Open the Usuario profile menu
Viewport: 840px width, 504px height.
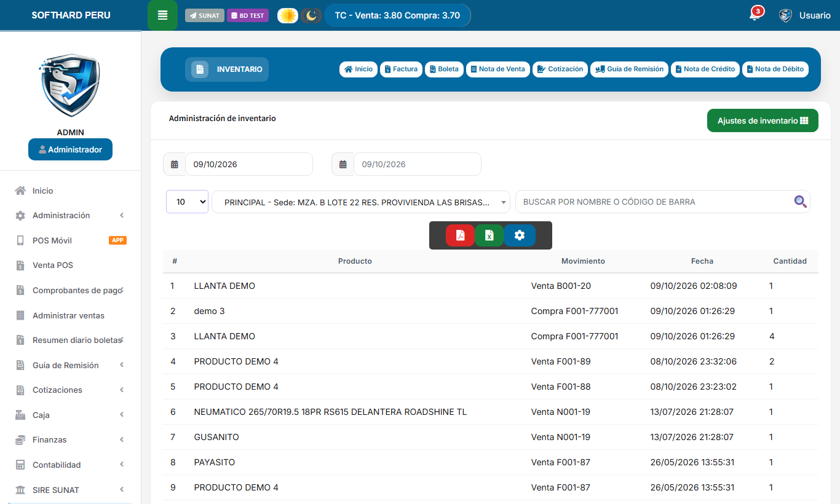(x=804, y=15)
